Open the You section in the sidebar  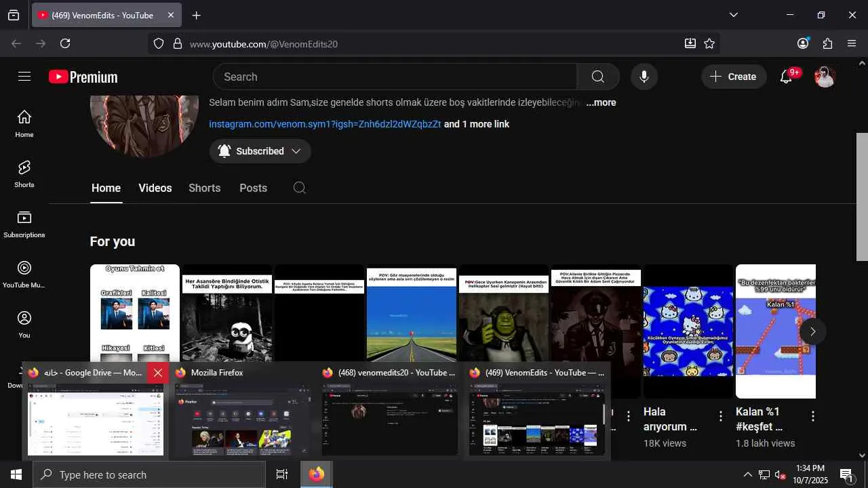[24, 324]
